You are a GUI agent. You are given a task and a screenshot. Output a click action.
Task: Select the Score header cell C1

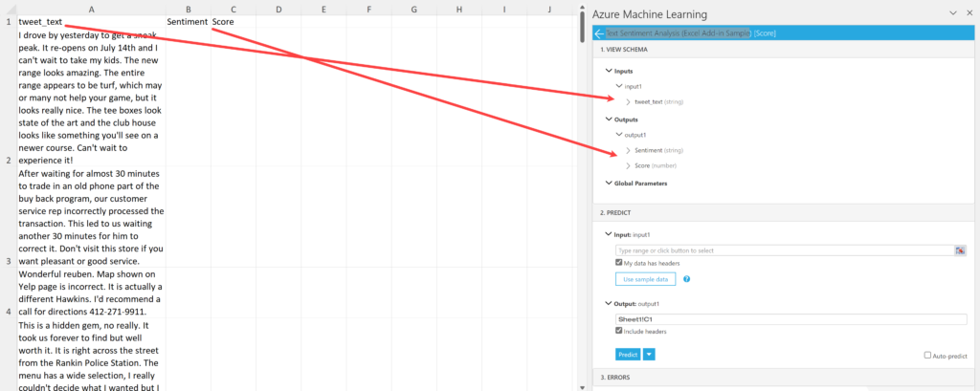click(234, 21)
